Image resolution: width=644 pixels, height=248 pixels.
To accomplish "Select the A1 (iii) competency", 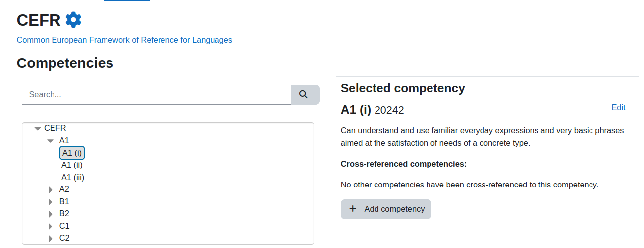I will (73, 177).
